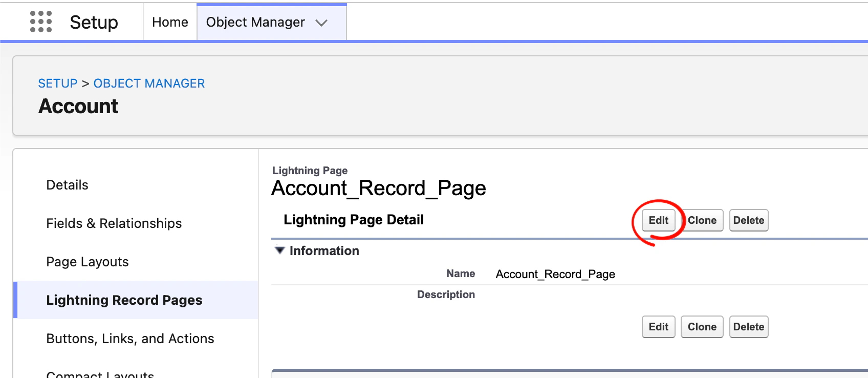Click the Delete button beside Lightning Page Detail
Viewport: 868px width, 378px height.
click(x=749, y=220)
